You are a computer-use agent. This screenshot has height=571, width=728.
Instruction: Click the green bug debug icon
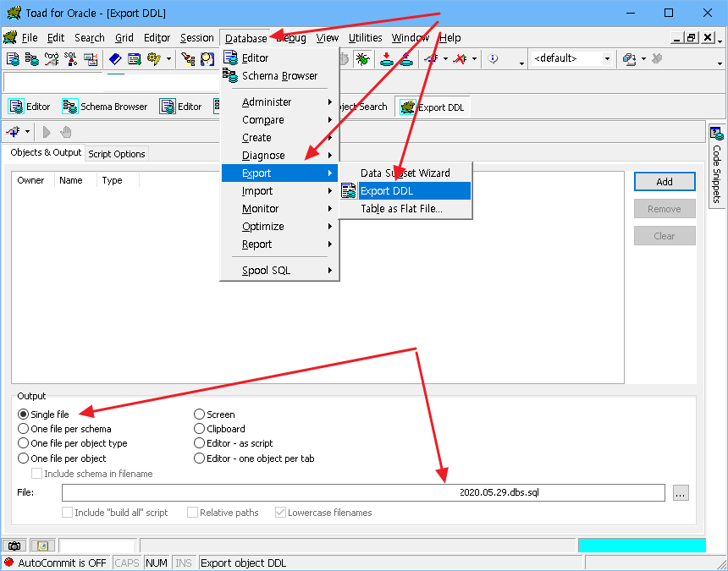(x=362, y=59)
